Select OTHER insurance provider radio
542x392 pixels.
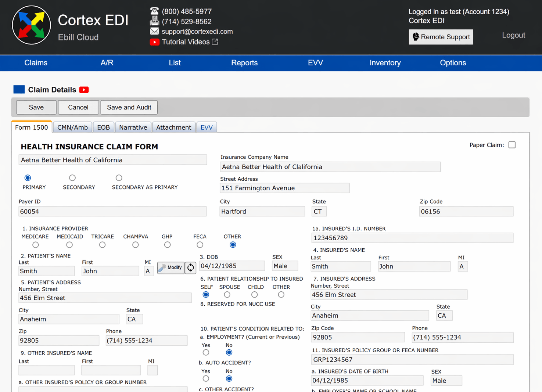point(233,245)
